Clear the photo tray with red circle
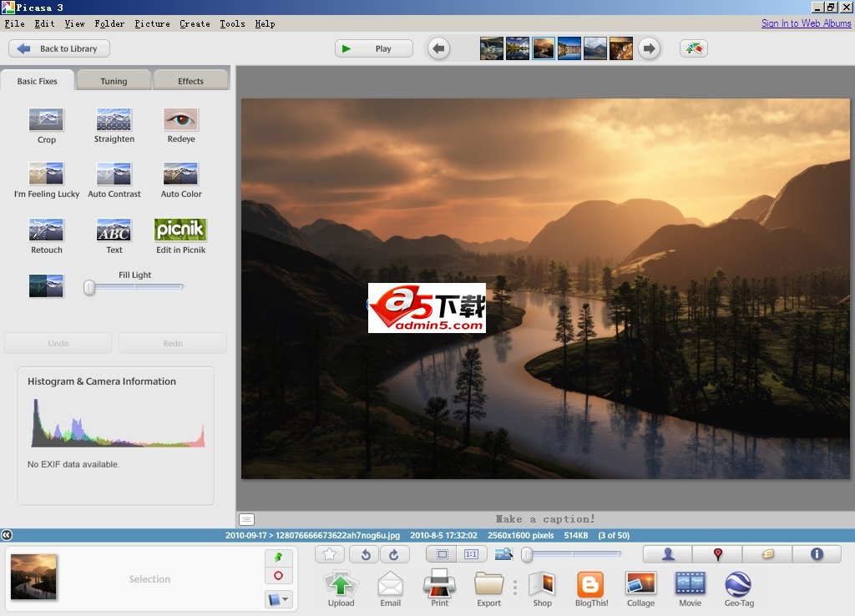The image size is (855, 616). point(279,575)
